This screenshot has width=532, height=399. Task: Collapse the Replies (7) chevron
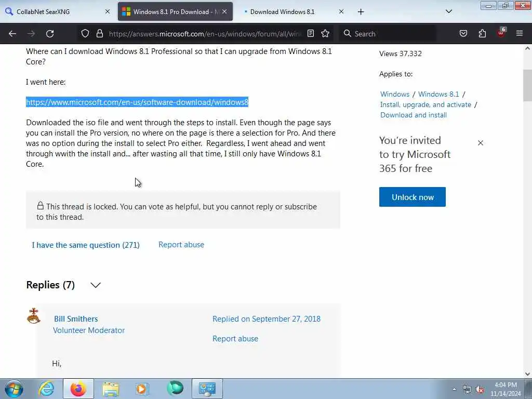[x=96, y=285]
